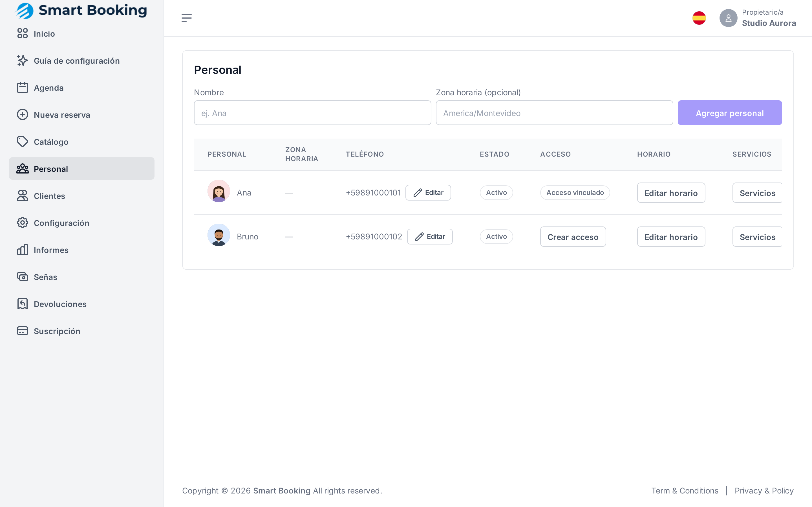Image resolution: width=812 pixels, height=507 pixels.
Task: Edit Ana's phone number
Action: tap(428, 193)
